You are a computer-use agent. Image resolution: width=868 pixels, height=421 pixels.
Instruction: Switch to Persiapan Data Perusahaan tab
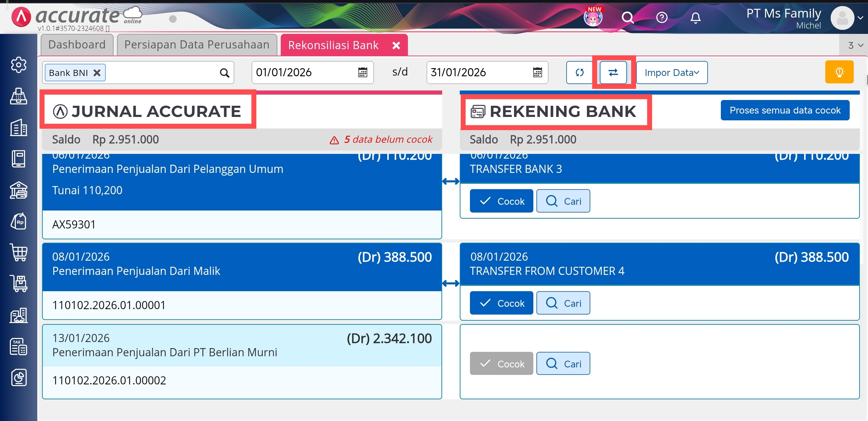point(197,45)
